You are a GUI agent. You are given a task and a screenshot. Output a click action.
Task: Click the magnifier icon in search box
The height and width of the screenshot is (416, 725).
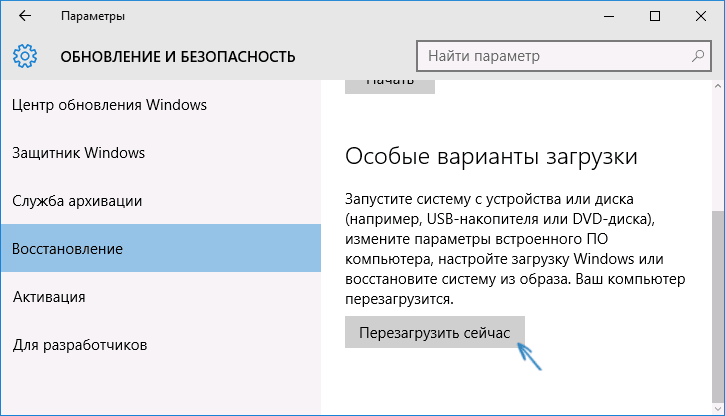click(x=688, y=55)
